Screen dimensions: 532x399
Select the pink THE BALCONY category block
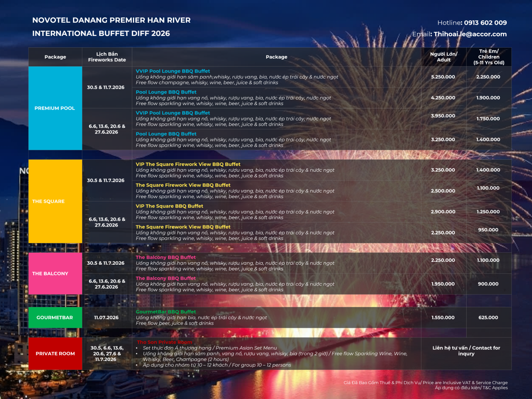tap(55, 273)
